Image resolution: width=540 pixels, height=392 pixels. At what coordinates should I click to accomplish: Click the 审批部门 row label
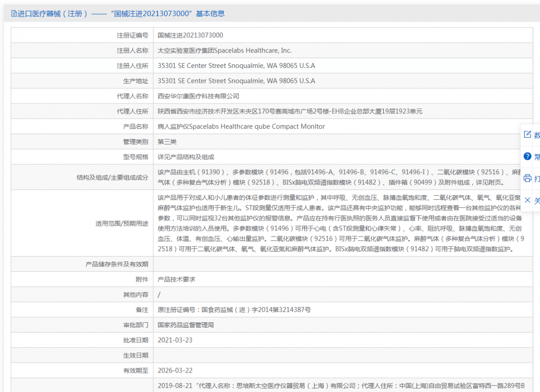135,325
